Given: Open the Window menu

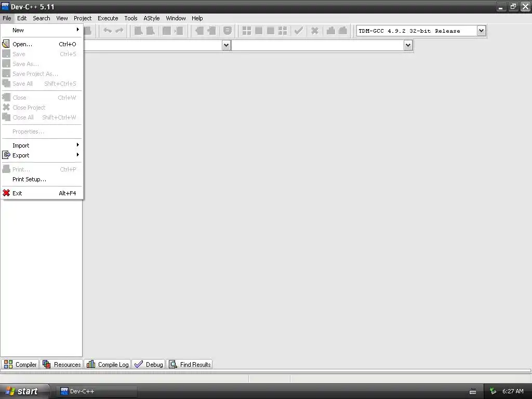Looking at the screenshot, I should (x=176, y=18).
